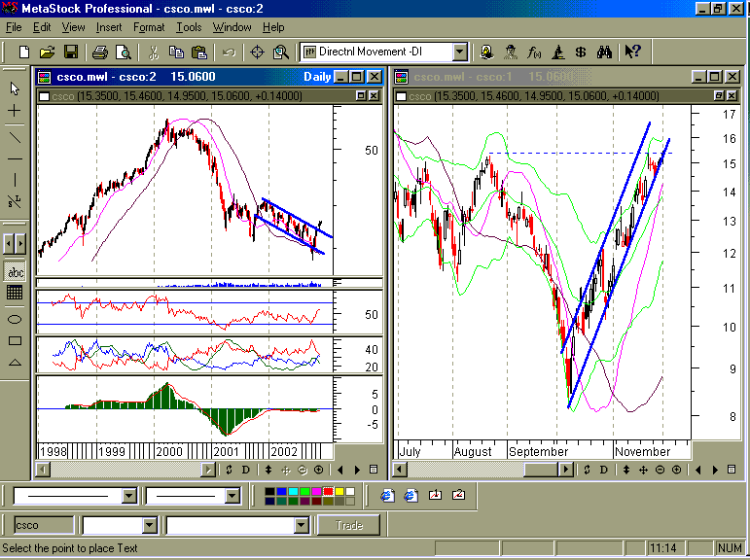Choose the red color swatch
Viewport: 750px width, 560px height.
pos(328,492)
